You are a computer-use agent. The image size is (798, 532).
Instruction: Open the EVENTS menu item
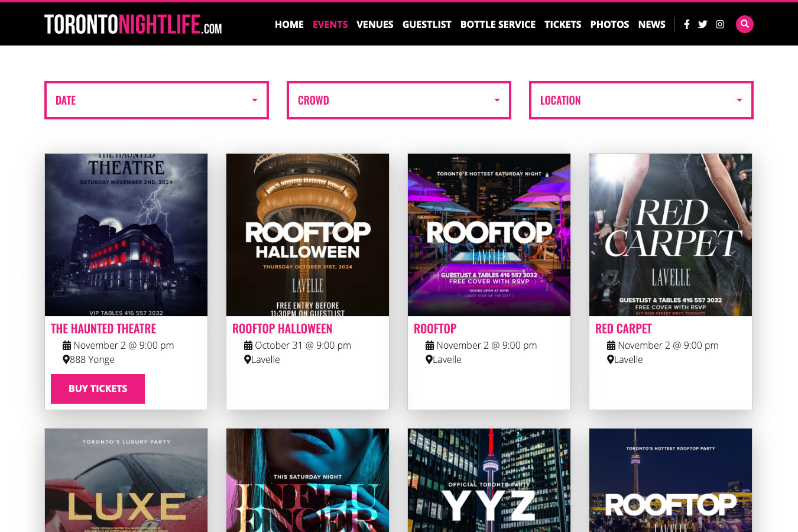tap(330, 24)
